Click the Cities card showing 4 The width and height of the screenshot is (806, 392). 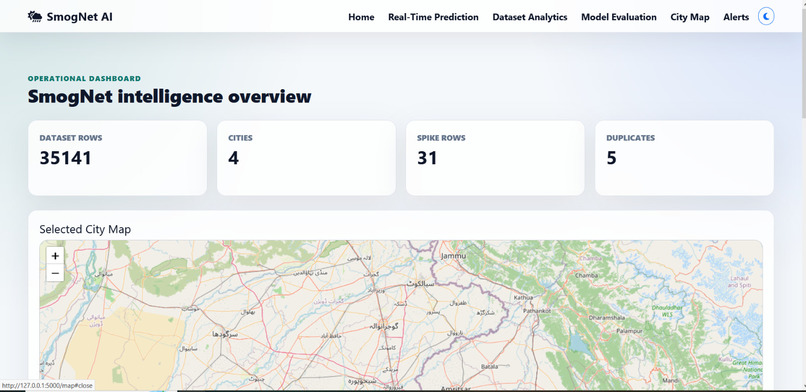point(306,158)
